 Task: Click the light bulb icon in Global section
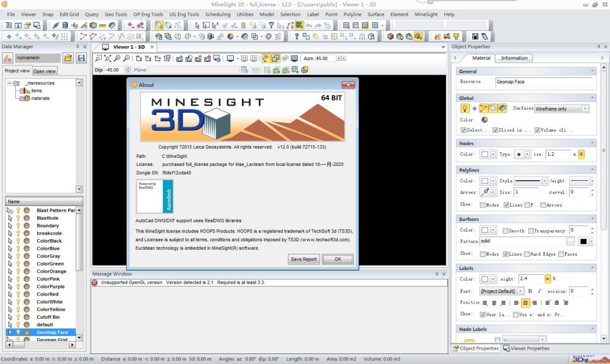click(x=465, y=108)
